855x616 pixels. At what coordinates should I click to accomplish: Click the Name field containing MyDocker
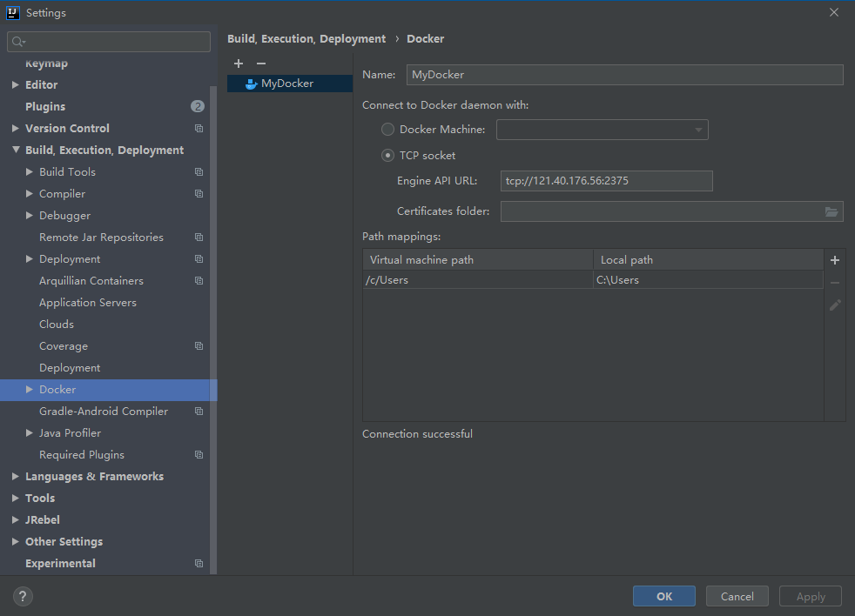(625, 75)
